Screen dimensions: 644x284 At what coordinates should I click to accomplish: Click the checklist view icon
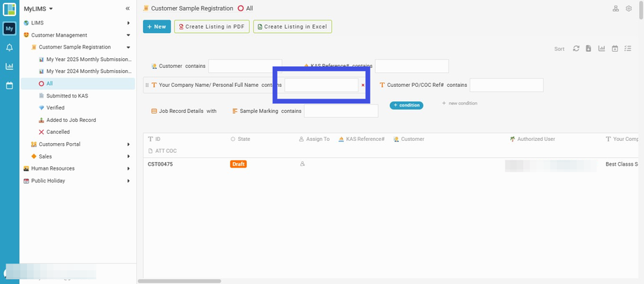click(x=628, y=48)
